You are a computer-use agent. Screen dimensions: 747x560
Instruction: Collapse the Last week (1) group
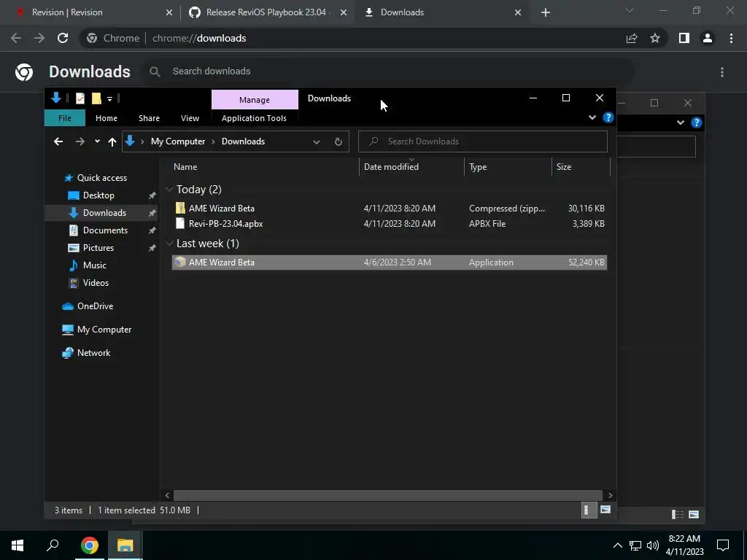coord(169,244)
